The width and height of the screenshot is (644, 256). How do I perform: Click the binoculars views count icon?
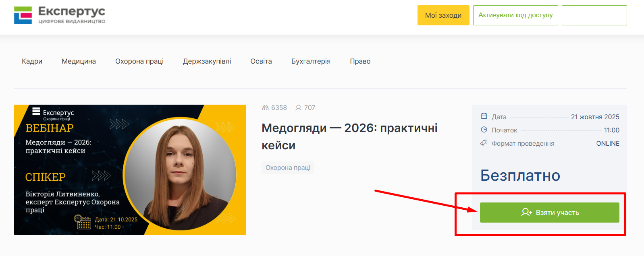[x=265, y=108]
